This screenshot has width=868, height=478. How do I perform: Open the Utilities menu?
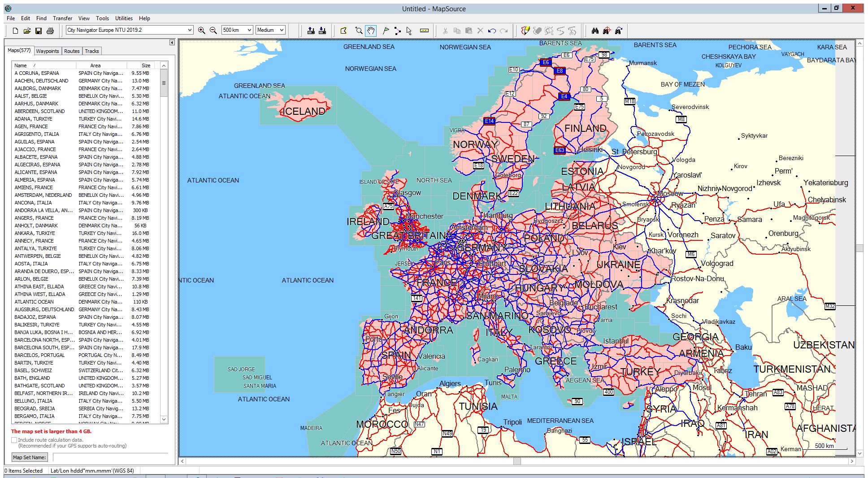(x=124, y=18)
